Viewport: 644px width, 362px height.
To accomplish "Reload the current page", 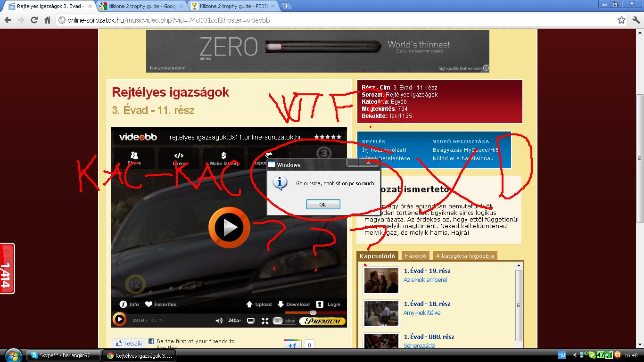I will pos(34,20).
